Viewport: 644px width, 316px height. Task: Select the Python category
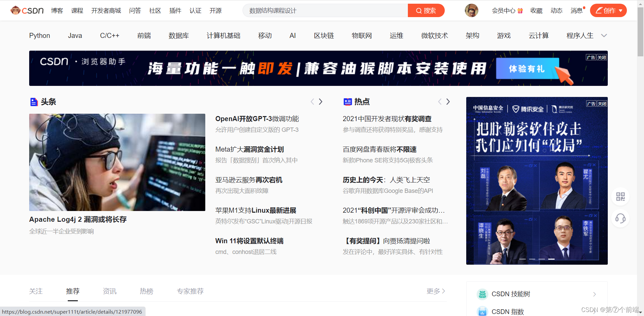click(40, 36)
